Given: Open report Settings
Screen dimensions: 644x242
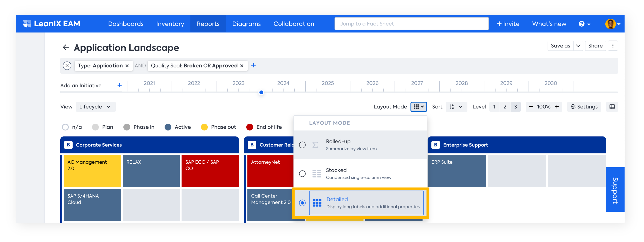Looking at the screenshot, I should (x=584, y=107).
